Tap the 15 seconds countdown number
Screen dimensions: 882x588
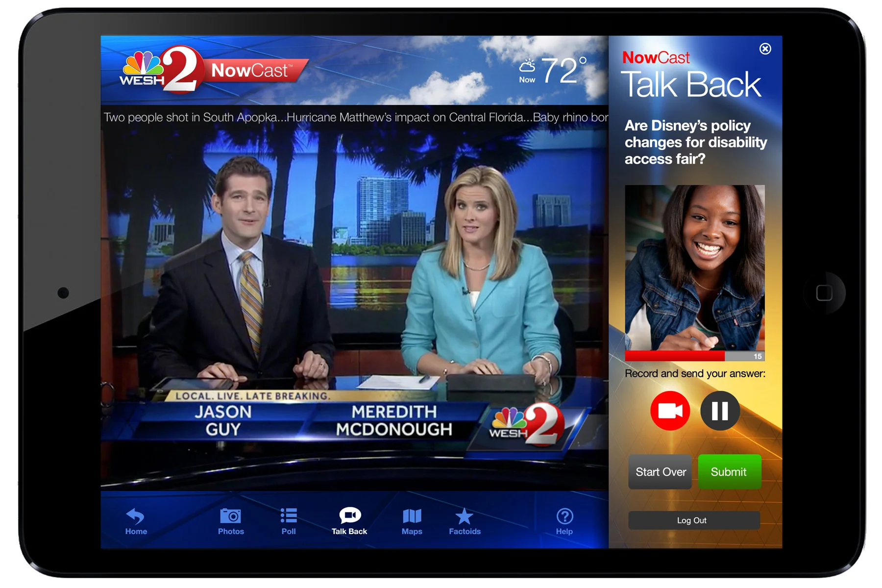[758, 356]
